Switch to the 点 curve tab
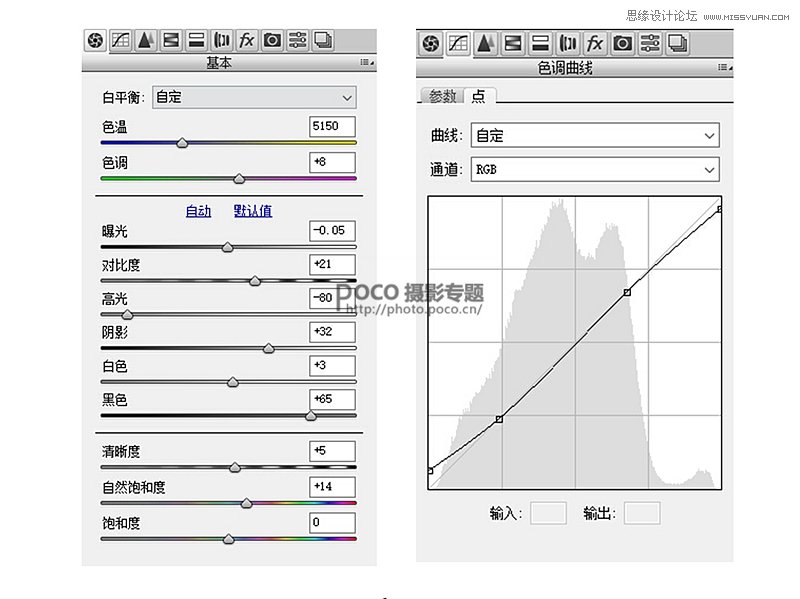Screen dimensions: 800x599 coord(479,95)
